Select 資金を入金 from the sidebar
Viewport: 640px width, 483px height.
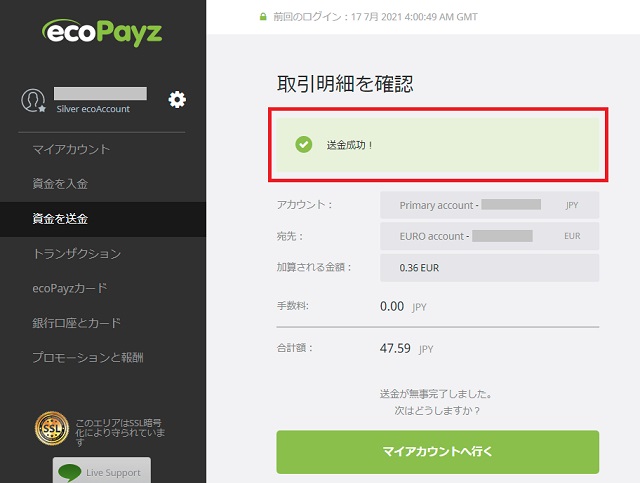point(60,184)
